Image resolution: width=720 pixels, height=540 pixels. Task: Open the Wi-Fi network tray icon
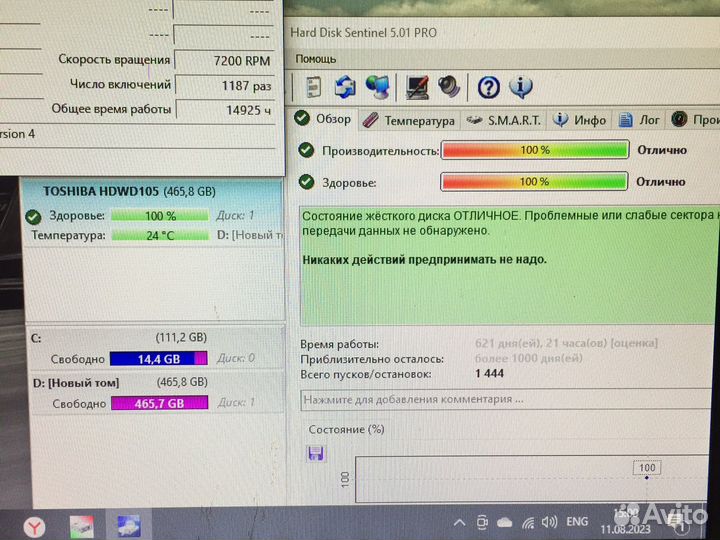tap(528, 523)
